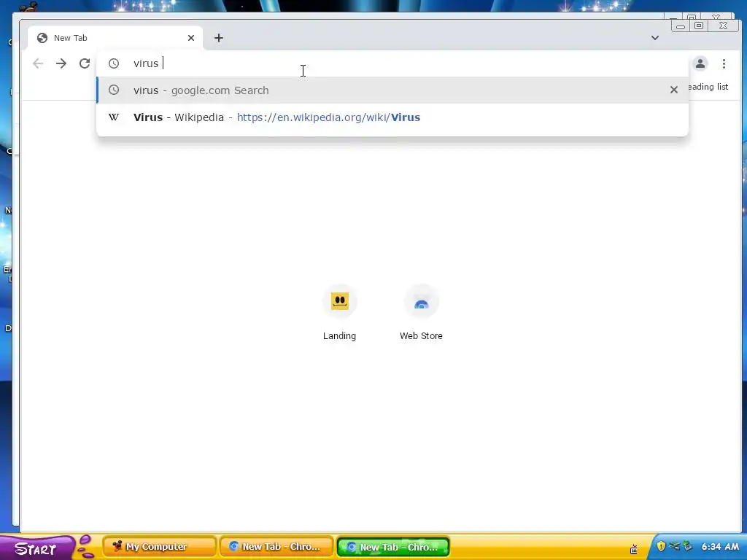Open a new tab with plus button
747x560 pixels.
click(219, 38)
